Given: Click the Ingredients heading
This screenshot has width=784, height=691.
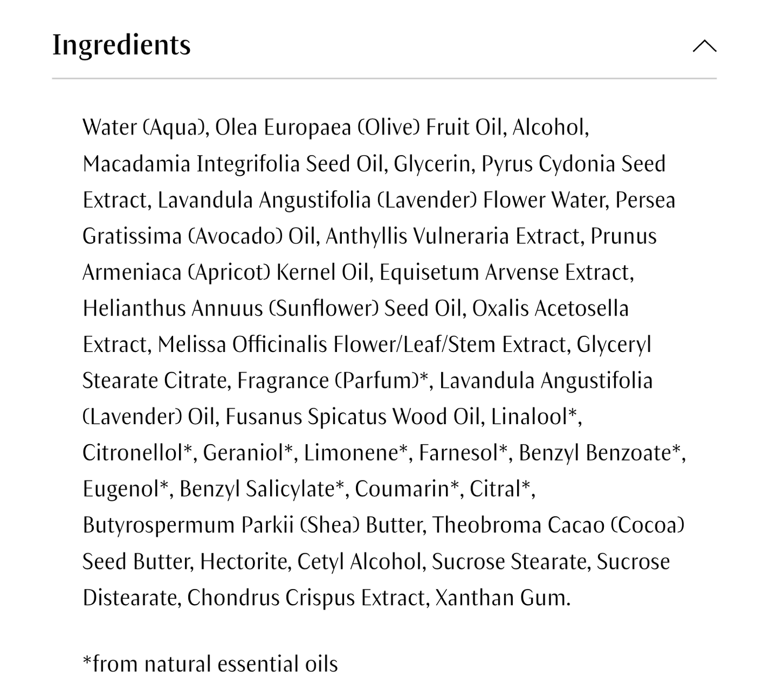Looking at the screenshot, I should pos(122,45).
